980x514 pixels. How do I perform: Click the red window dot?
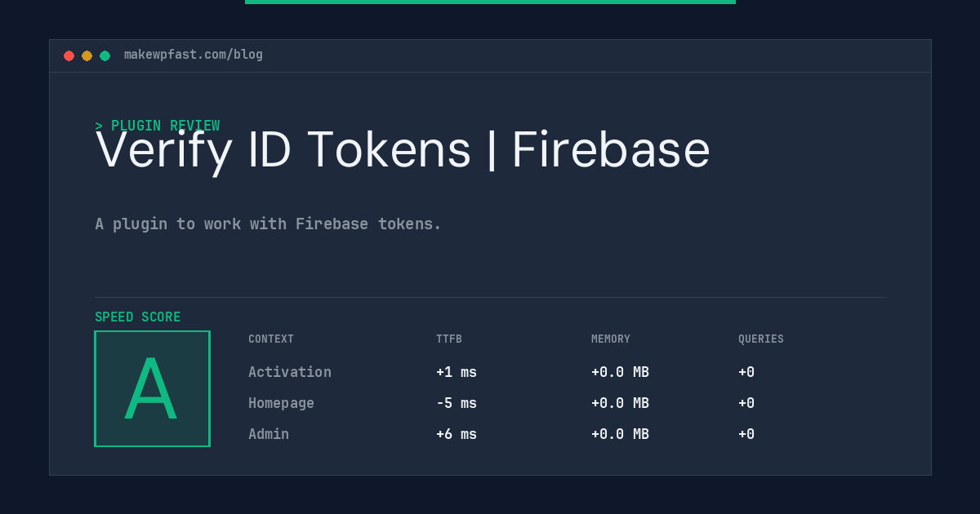[x=69, y=55]
